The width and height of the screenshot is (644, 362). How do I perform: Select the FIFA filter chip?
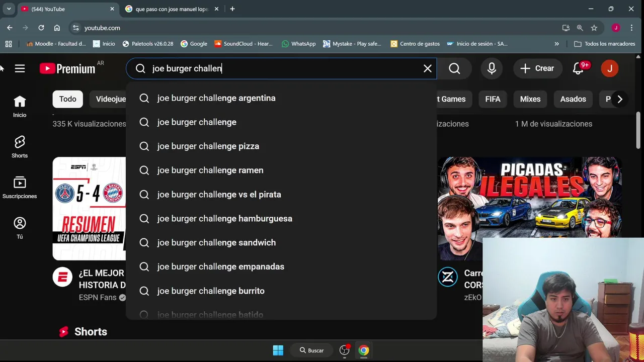point(493,99)
